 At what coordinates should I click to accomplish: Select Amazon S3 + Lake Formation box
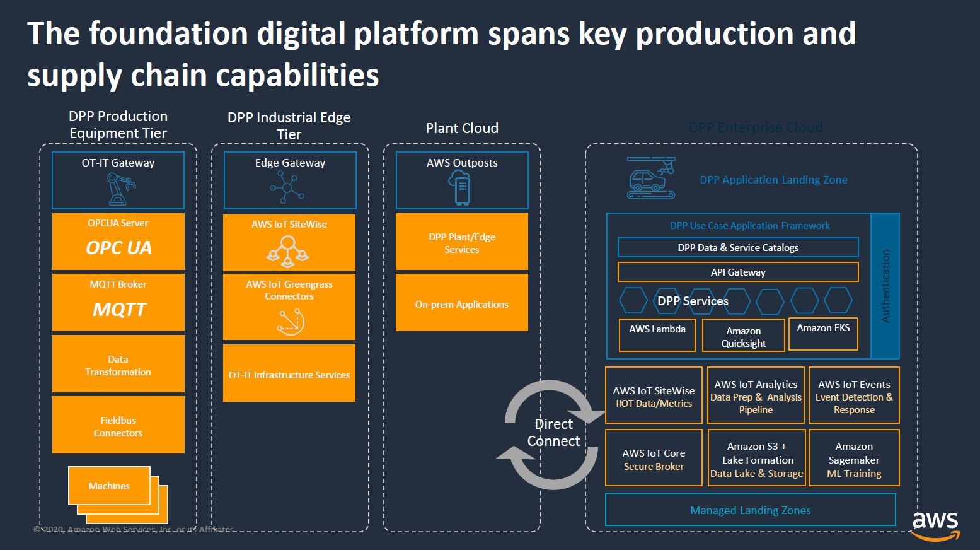pos(756,458)
